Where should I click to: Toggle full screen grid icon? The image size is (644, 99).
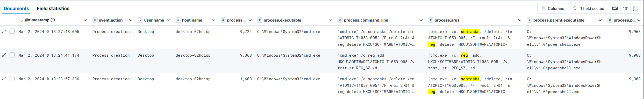pyautogui.click(x=636, y=9)
